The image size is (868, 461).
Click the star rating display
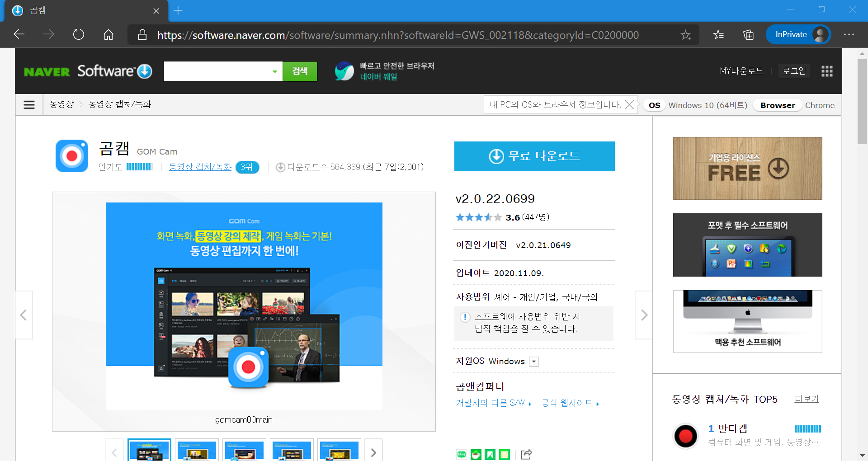pyautogui.click(x=479, y=217)
